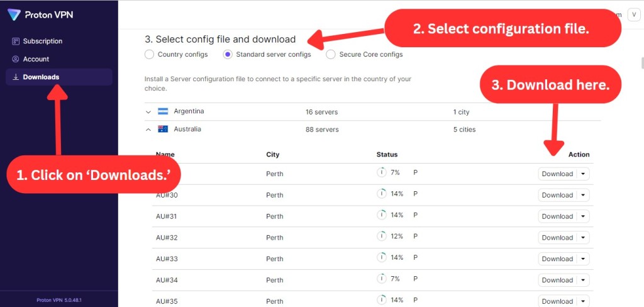Image resolution: width=644 pixels, height=307 pixels.
Task: Download the Perth 7% top-row config
Action: [557, 174]
